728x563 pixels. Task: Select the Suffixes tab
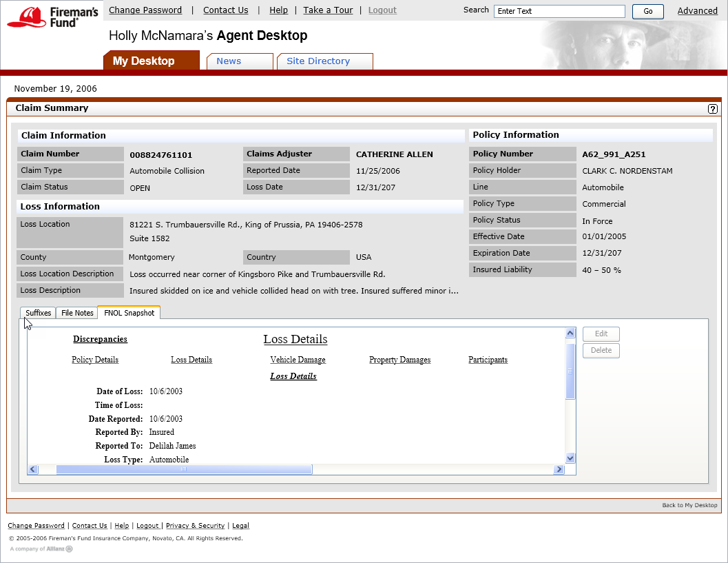tap(38, 313)
